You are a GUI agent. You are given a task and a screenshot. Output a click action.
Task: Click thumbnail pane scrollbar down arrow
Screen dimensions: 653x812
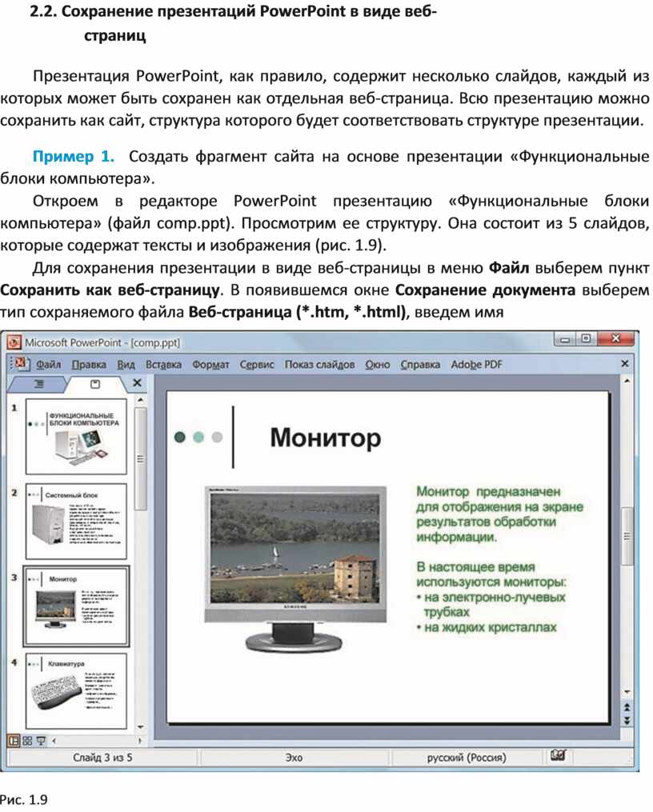pyautogui.click(x=140, y=727)
